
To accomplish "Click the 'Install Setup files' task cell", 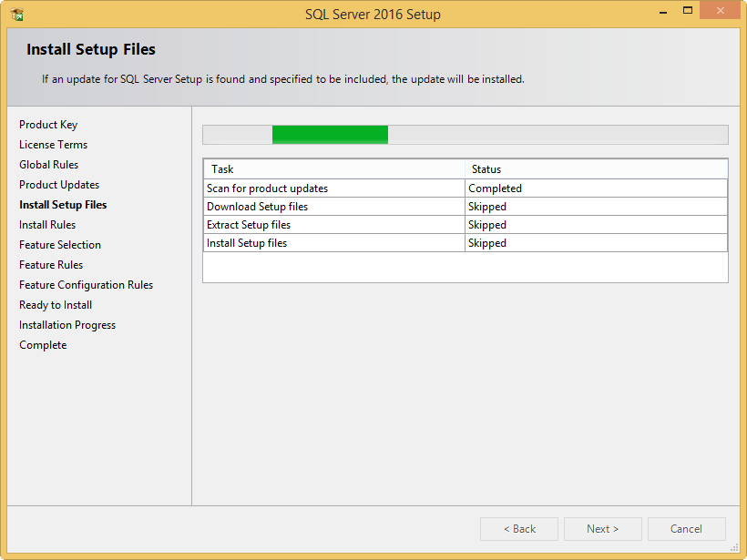I will tap(334, 243).
